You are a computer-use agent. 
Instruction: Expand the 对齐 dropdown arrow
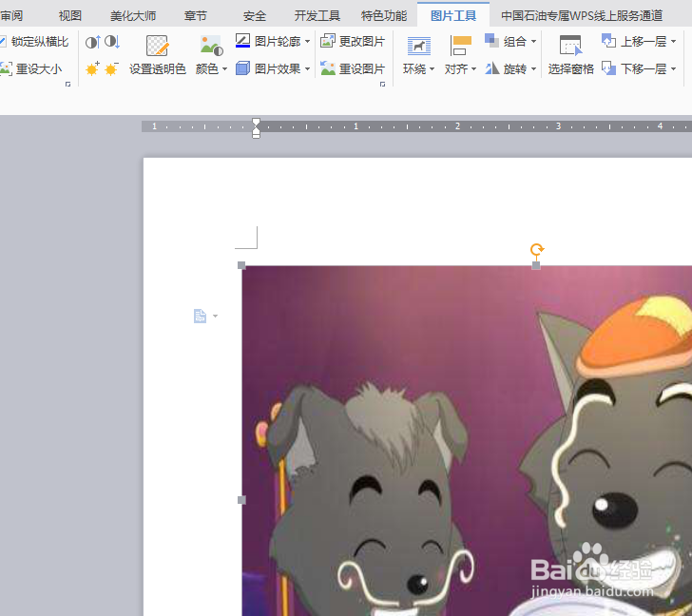click(x=473, y=69)
